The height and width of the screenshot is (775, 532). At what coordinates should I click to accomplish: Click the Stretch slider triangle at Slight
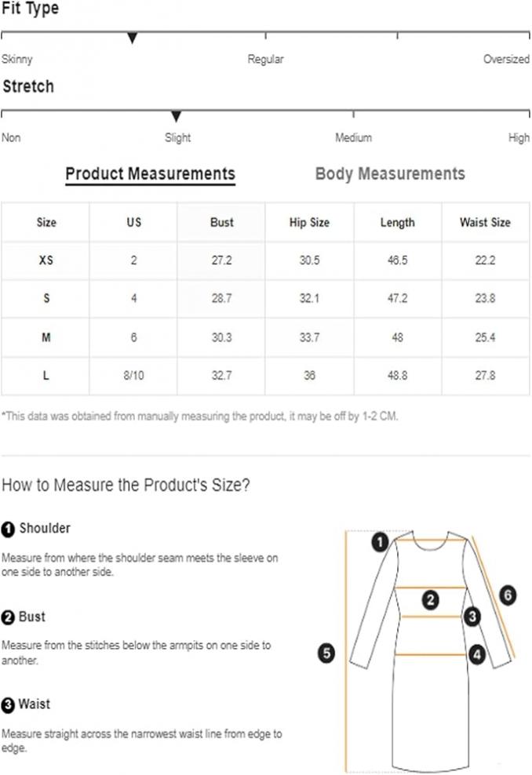click(176, 117)
